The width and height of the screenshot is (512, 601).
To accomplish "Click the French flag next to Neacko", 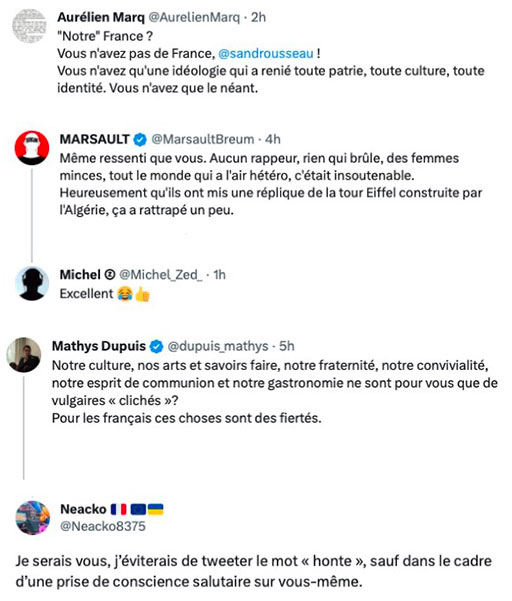I will point(118,509).
